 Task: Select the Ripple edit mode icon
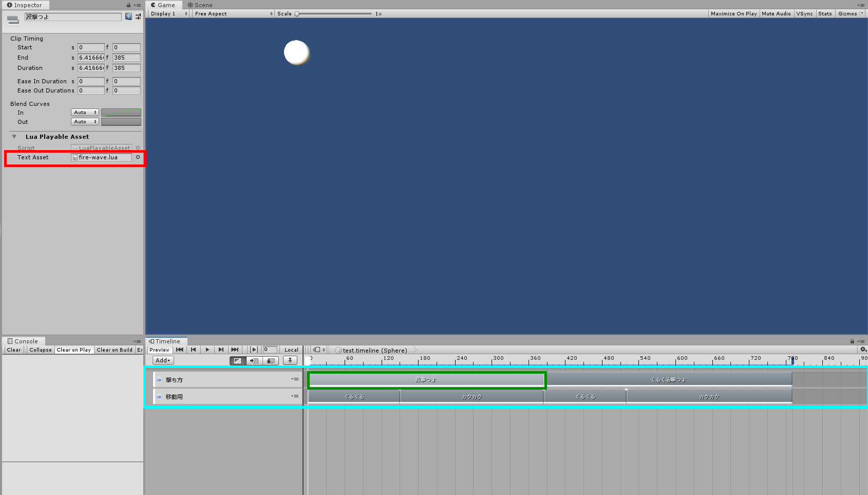coord(254,361)
